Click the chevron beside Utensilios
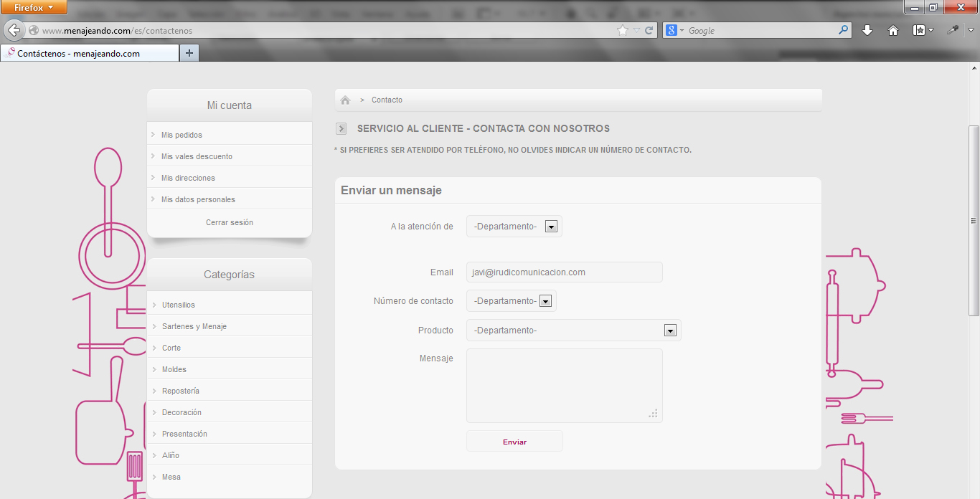This screenshot has height=499, width=980. [x=154, y=305]
